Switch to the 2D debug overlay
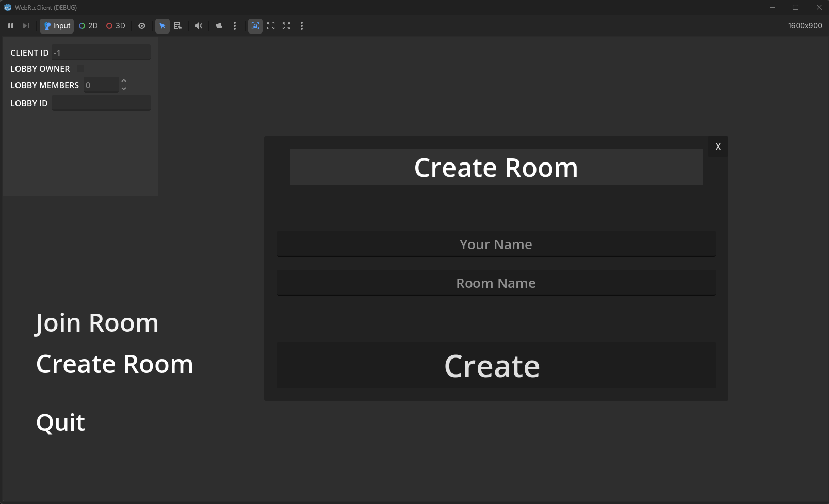This screenshot has height=504, width=829. click(x=88, y=26)
